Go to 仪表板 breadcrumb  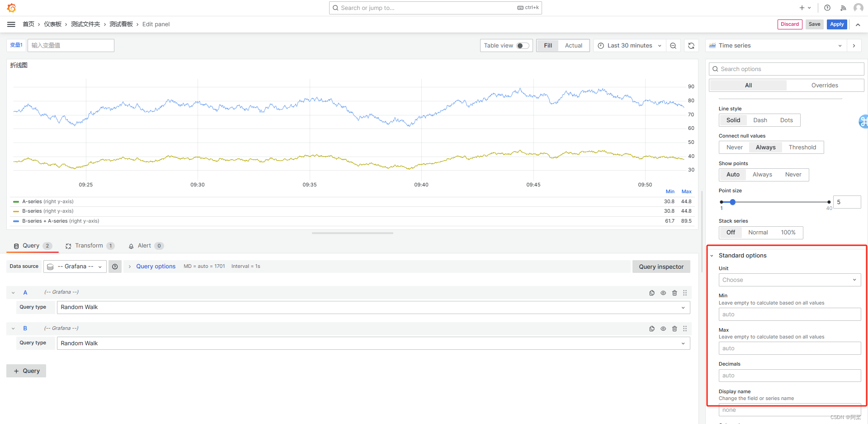[52, 24]
